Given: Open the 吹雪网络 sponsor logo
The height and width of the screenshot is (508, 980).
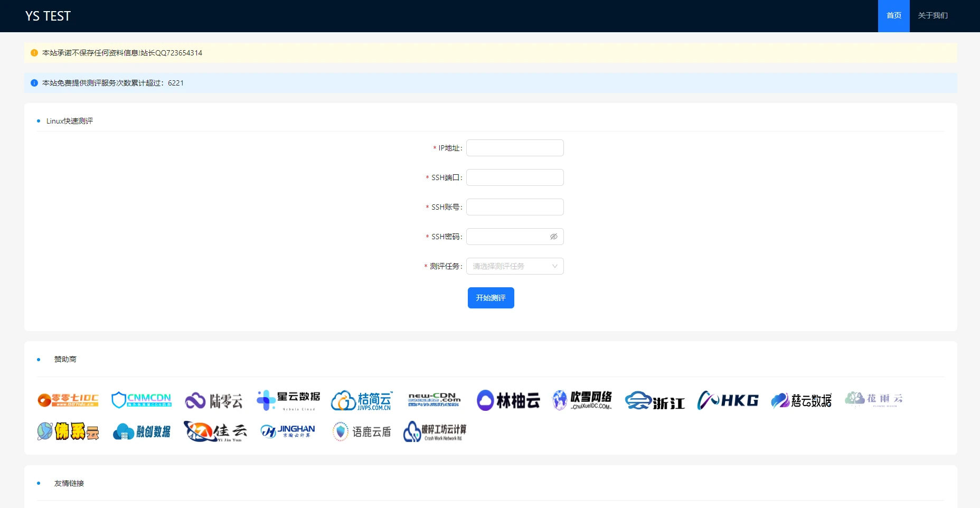Looking at the screenshot, I should (582, 400).
